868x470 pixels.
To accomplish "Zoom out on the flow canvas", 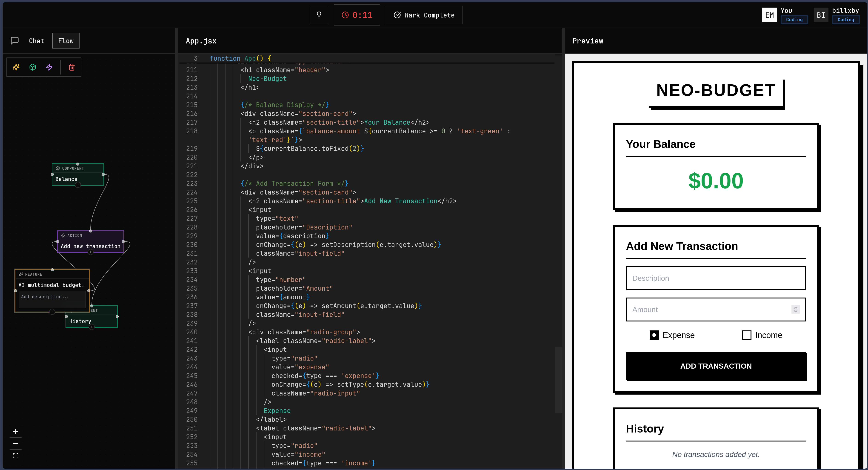I will tap(15, 444).
